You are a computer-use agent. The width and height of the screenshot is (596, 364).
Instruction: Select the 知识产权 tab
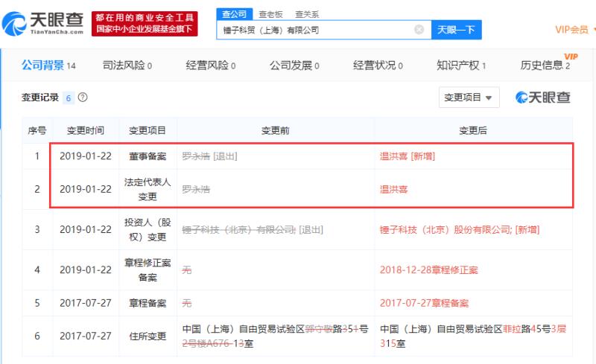[x=461, y=66]
